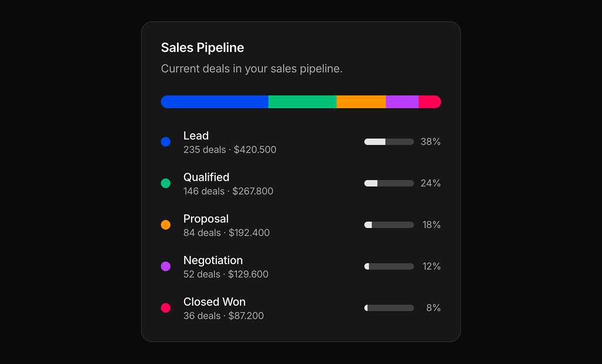
Task: Click the Negotiation deals value text
Action: (226, 274)
